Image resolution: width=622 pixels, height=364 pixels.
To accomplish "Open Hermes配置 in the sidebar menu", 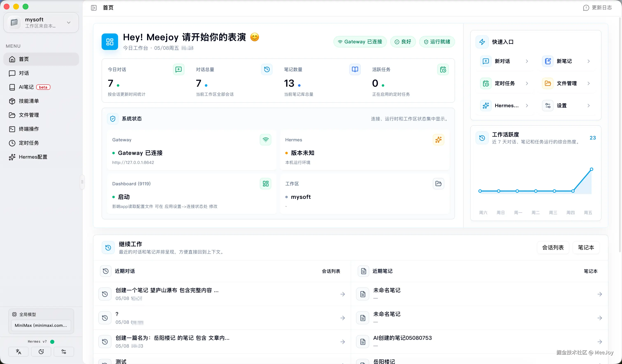I will [x=41, y=157].
